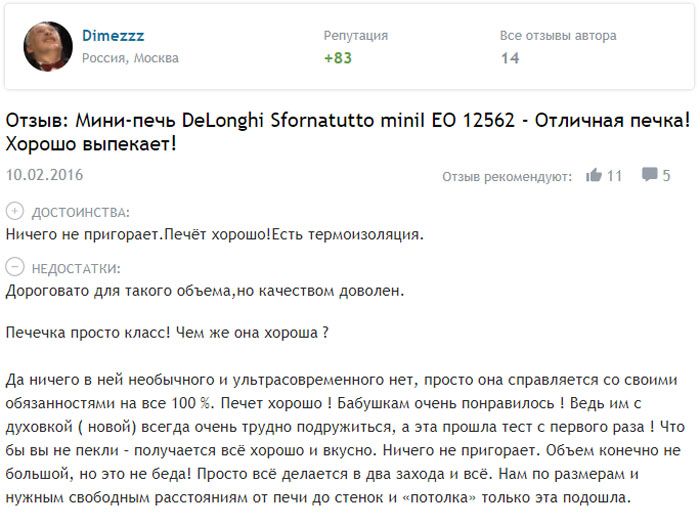The height and width of the screenshot is (527, 700).
Task: Select the Россия, Москва location text
Action: point(130,58)
